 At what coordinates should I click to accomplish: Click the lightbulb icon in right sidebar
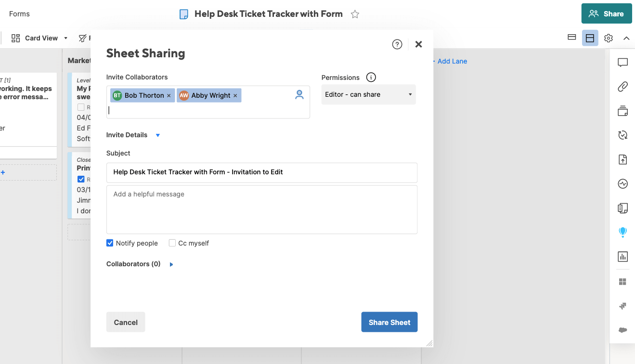coord(622,232)
